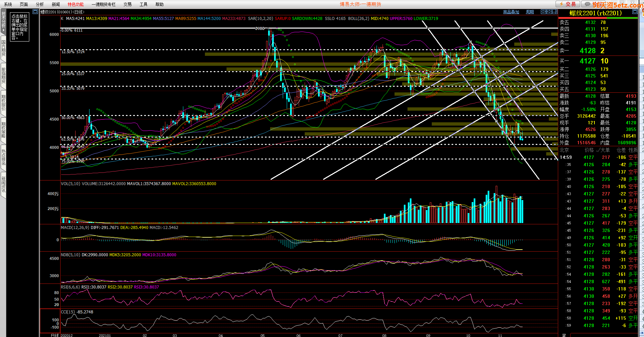Open the 商品叠加 overlay link
The image size is (644, 337).
click(x=511, y=12)
